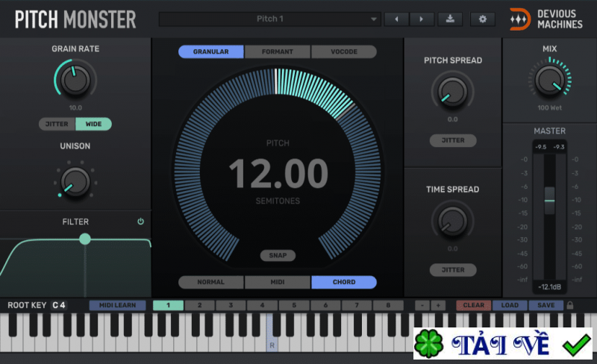The image size is (597, 364).
Task: Click the Master fader handle
Action: [549, 201]
